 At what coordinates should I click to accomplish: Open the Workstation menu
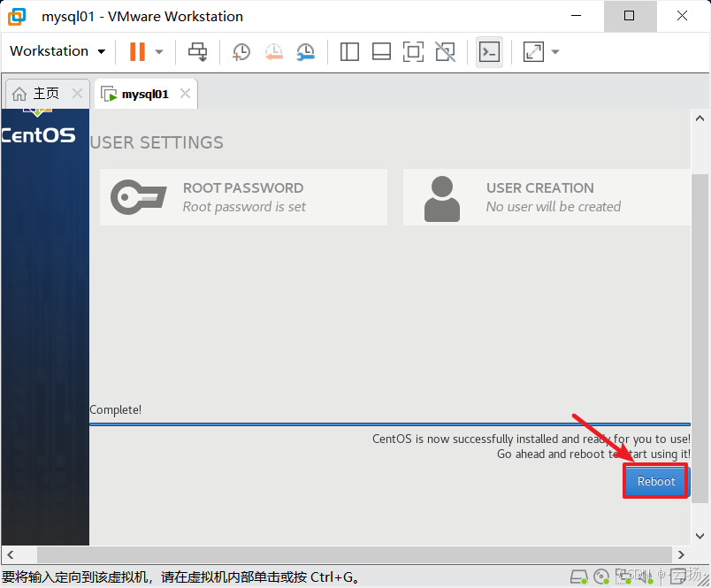(57, 51)
